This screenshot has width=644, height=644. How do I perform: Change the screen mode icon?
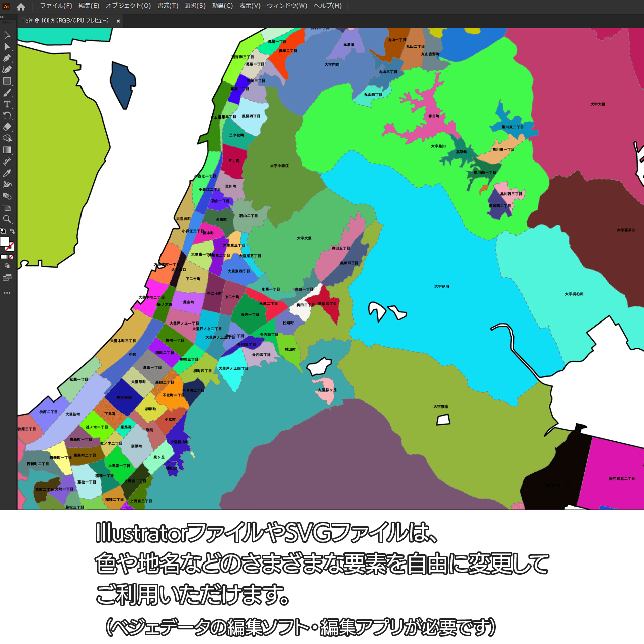(7, 278)
